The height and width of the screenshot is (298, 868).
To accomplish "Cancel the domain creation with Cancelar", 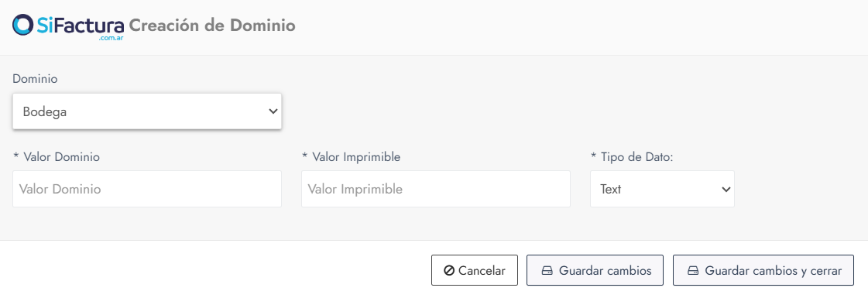I will pos(475,270).
